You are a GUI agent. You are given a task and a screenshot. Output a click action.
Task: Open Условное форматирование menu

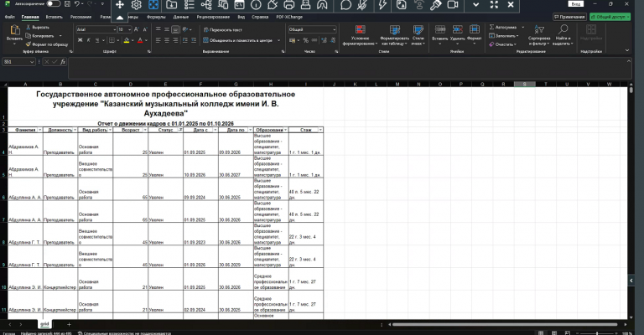(360, 35)
